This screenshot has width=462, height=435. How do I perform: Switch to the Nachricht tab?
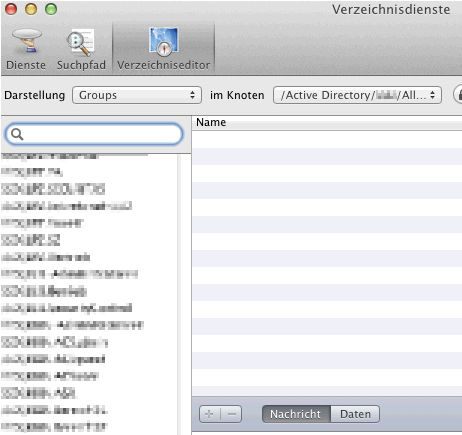(296, 414)
